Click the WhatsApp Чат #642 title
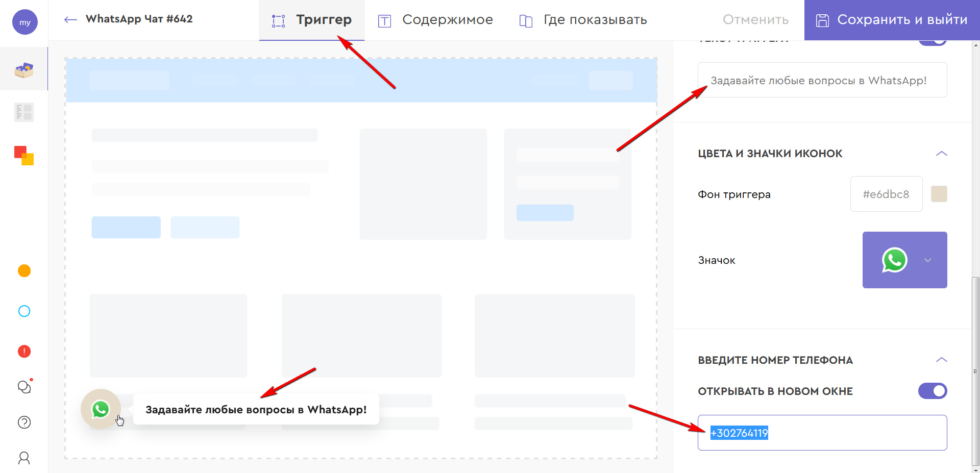 coord(139,19)
